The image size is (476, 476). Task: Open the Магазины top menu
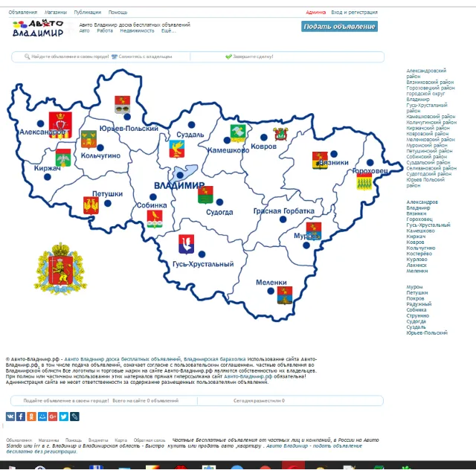coord(56,12)
